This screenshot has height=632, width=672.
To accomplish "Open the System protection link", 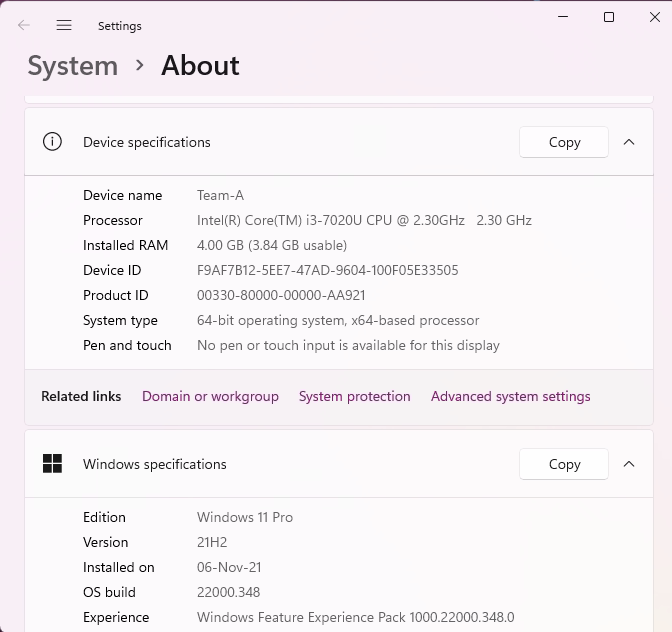I will click(354, 396).
